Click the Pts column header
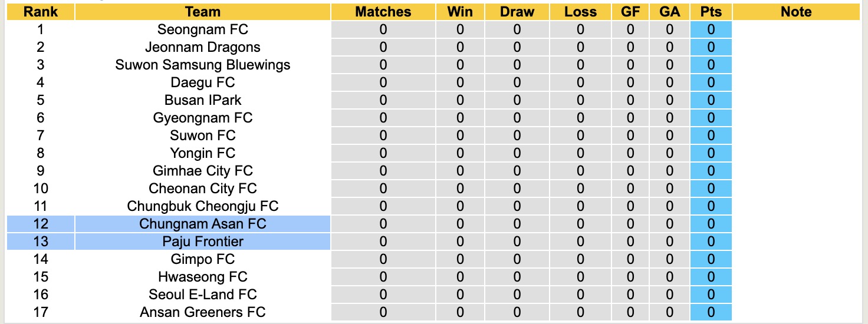This screenshot has height=324, width=868. pos(711,12)
